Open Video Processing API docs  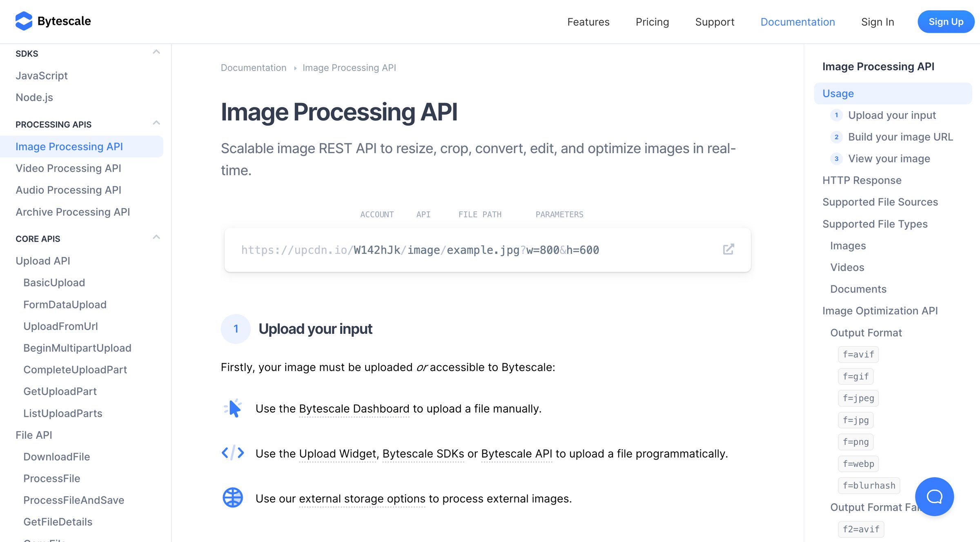tap(68, 168)
